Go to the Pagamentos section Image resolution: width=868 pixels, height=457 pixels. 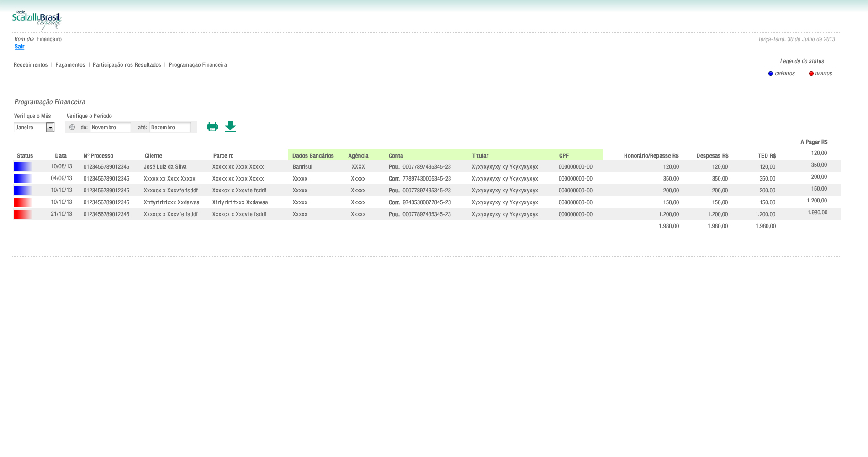[x=70, y=65]
